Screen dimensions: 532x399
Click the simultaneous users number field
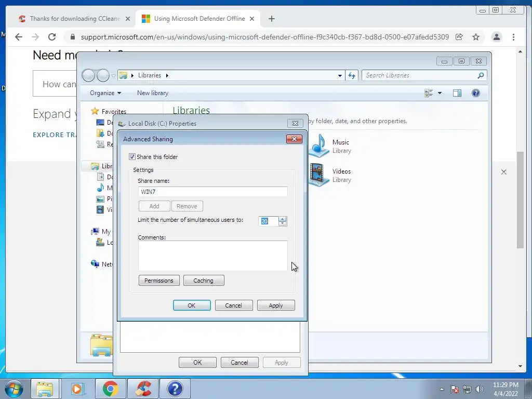(x=269, y=221)
